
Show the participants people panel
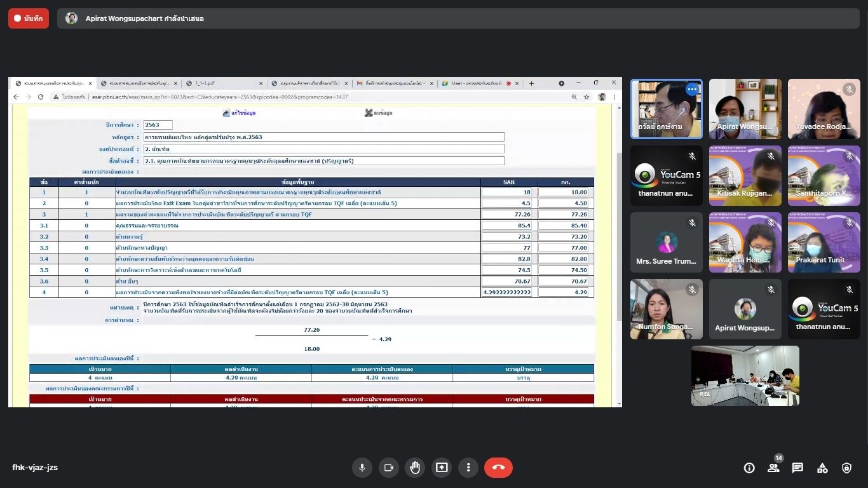click(x=773, y=468)
